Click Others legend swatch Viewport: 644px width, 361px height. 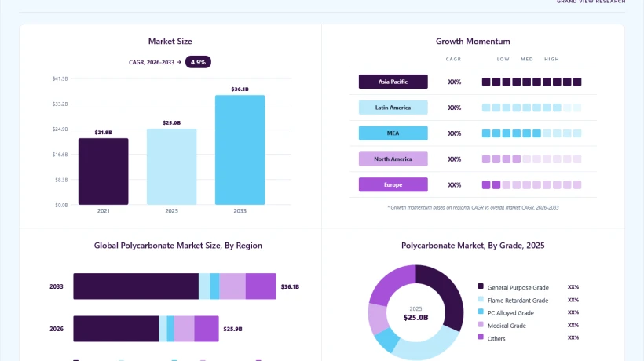pyautogui.click(x=481, y=337)
